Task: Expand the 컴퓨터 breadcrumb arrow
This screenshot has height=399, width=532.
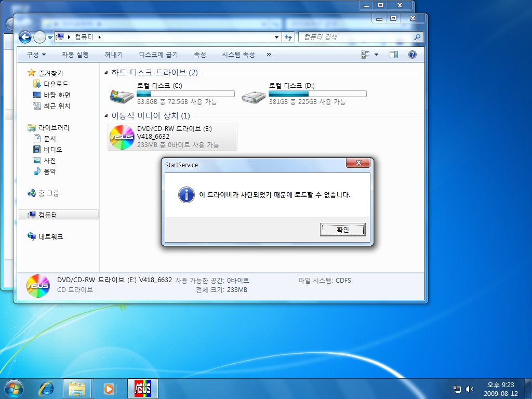Action: (99, 37)
